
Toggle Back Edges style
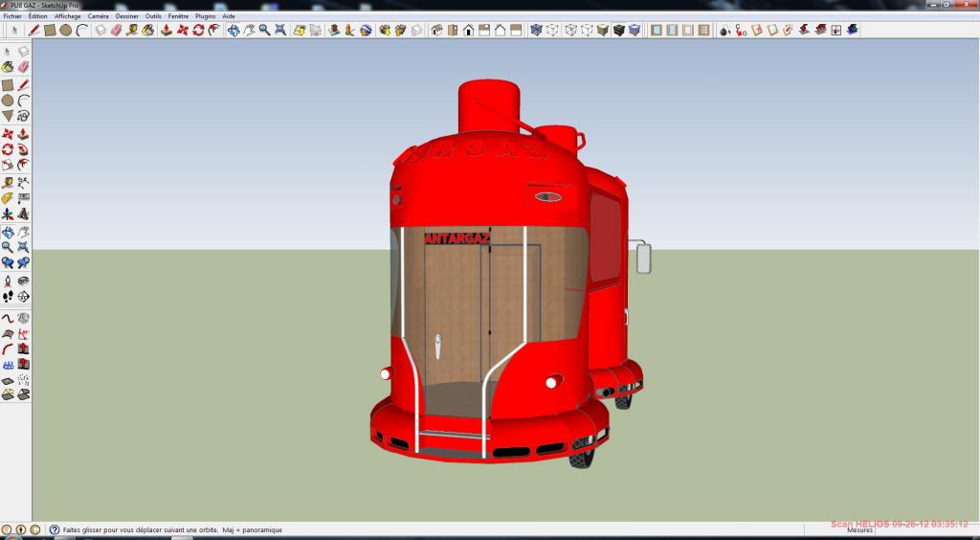click(x=552, y=30)
